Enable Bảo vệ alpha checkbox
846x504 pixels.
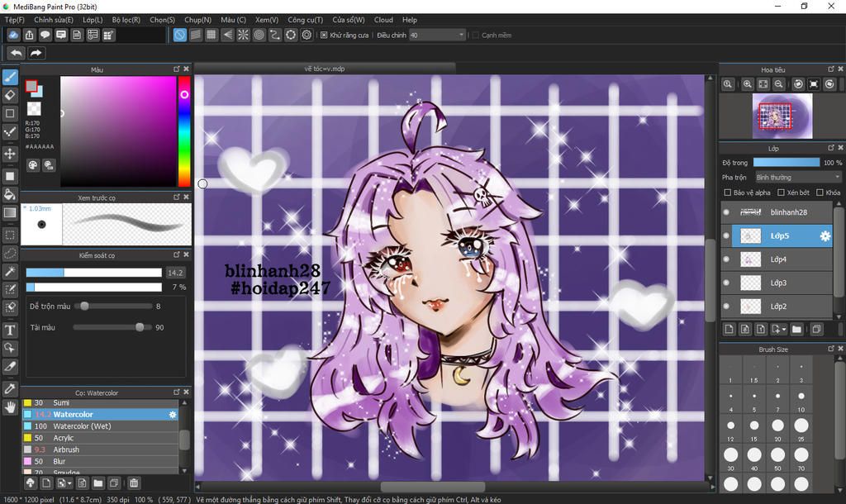(727, 193)
